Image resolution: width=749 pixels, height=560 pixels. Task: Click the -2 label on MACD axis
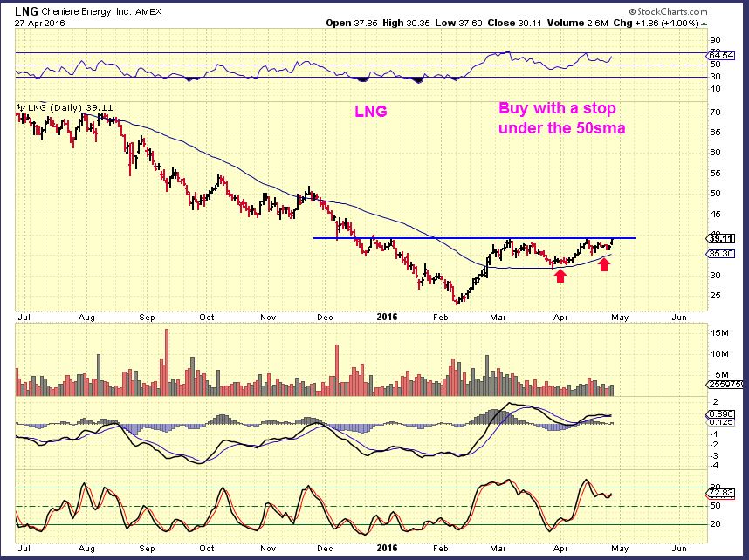pyautogui.click(x=714, y=445)
